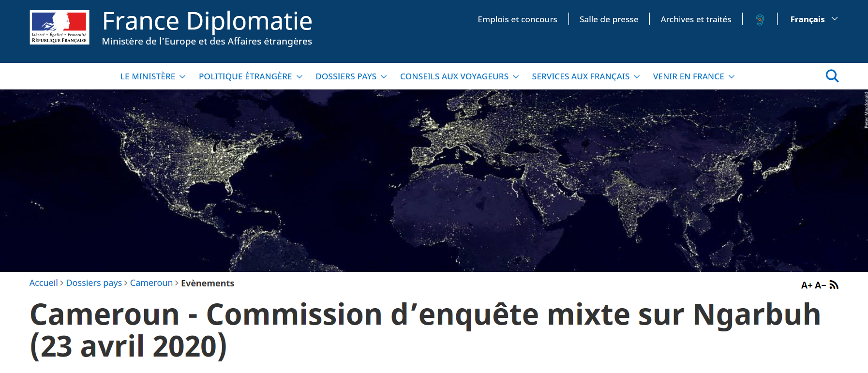Select the Cameroun breadcrumb link
Image resolution: width=868 pixels, height=373 pixels.
tap(151, 283)
